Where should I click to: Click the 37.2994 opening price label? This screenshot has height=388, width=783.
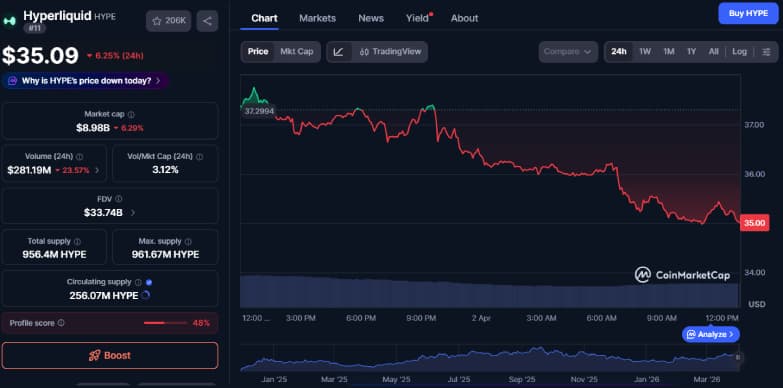point(259,111)
